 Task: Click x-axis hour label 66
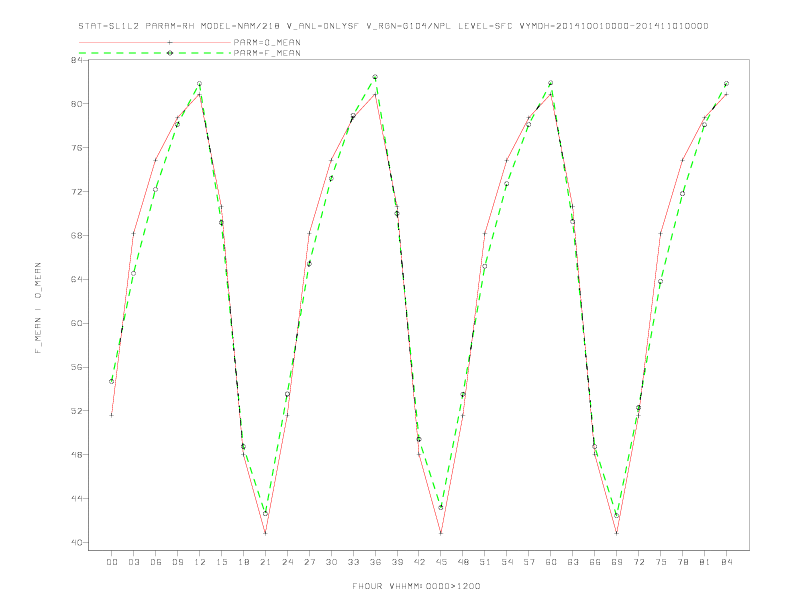[x=595, y=562]
